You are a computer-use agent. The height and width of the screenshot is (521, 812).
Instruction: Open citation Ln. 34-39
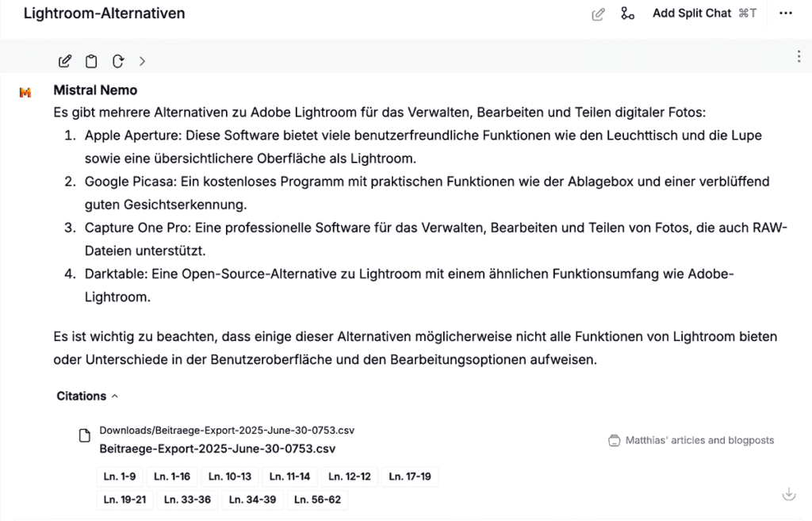pos(253,500)
